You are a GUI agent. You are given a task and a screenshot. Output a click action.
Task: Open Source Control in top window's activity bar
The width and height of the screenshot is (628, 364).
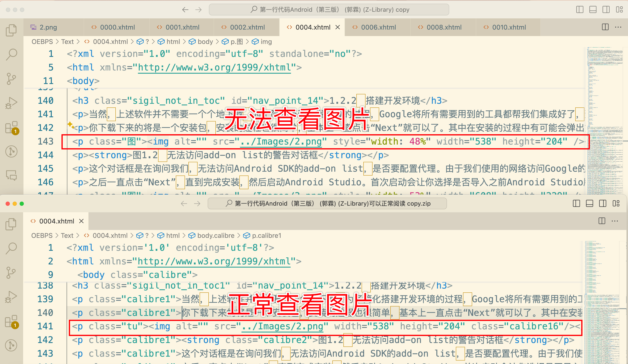(11, 79)
